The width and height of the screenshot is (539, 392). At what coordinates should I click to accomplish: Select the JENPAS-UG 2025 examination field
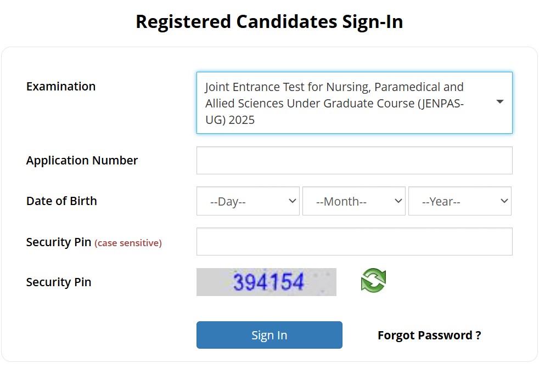[354, 102]
